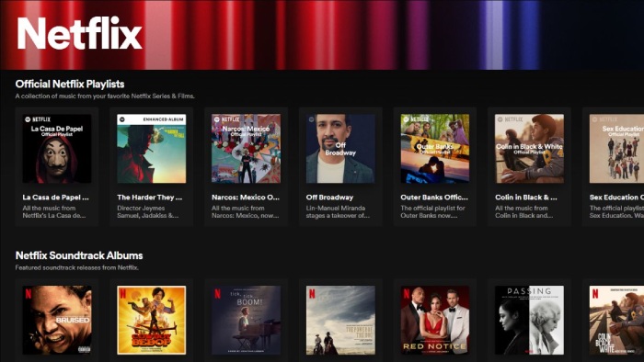
Task: Click description 'Lin-Manuel Miranda stages a takeover'
Action: click(x=338, y=211)
